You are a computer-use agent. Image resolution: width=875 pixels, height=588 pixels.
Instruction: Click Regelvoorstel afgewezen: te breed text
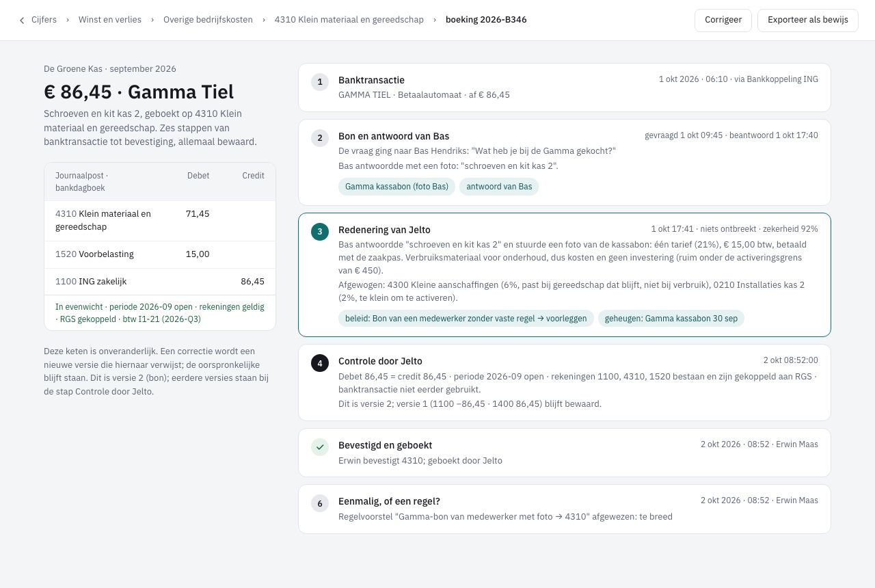tap(505, 517)
